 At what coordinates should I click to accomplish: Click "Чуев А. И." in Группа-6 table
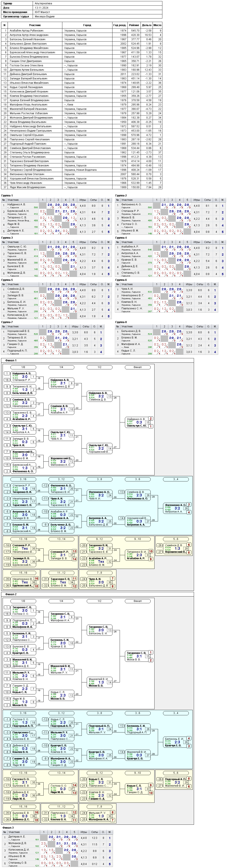pos(127,289)
